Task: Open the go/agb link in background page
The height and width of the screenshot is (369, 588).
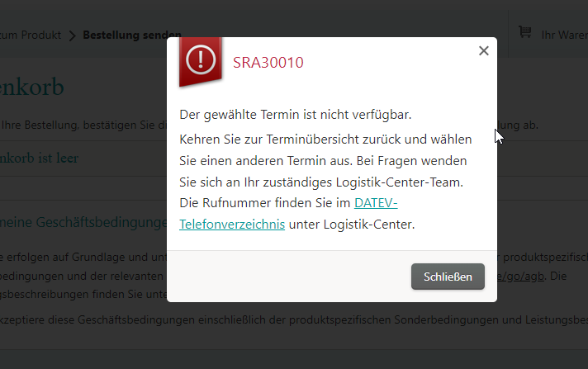Action: coord(520,277)
